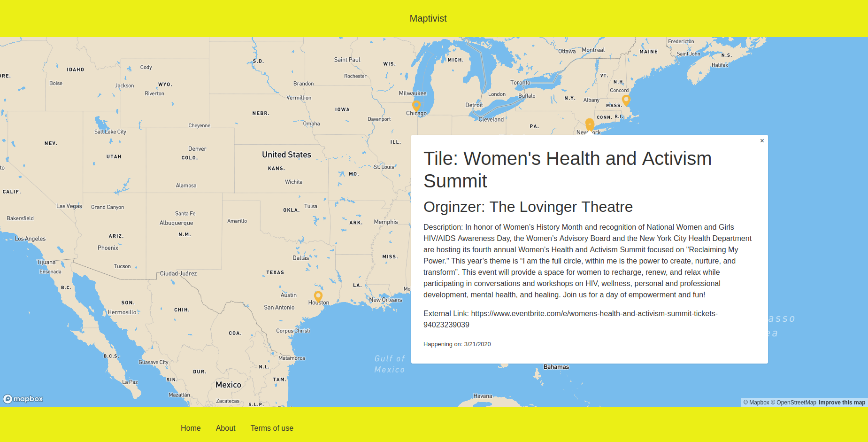Viewport: 868px width, 442px height.
Task: Click the Cleveland map label
Action: click(x=491, y=120)
